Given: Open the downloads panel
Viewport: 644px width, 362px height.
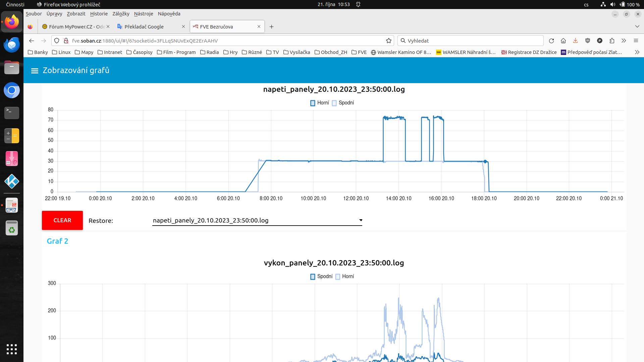Looking at the screenshot, I should (x=575, y=41).
